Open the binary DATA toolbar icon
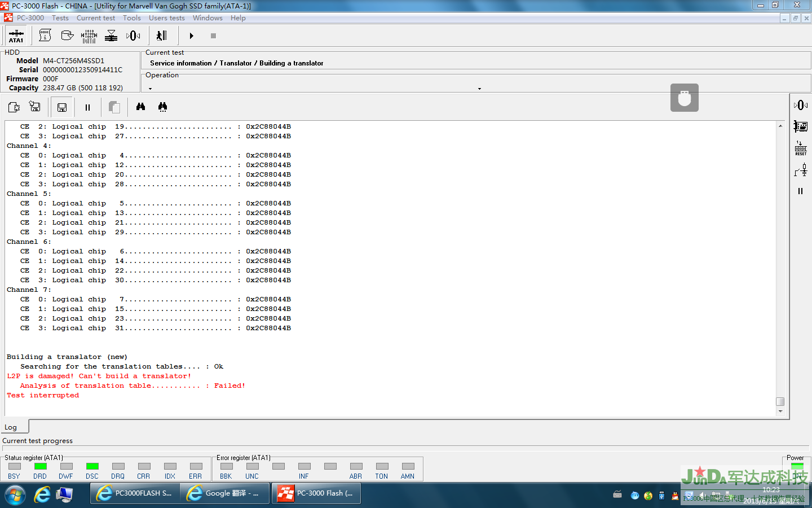 89,36
